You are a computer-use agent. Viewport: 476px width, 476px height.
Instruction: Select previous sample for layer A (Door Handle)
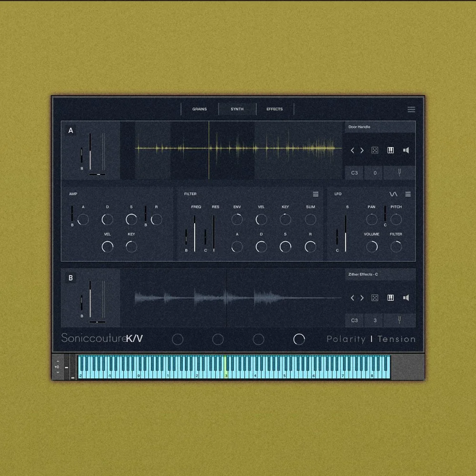click(352, 150)
